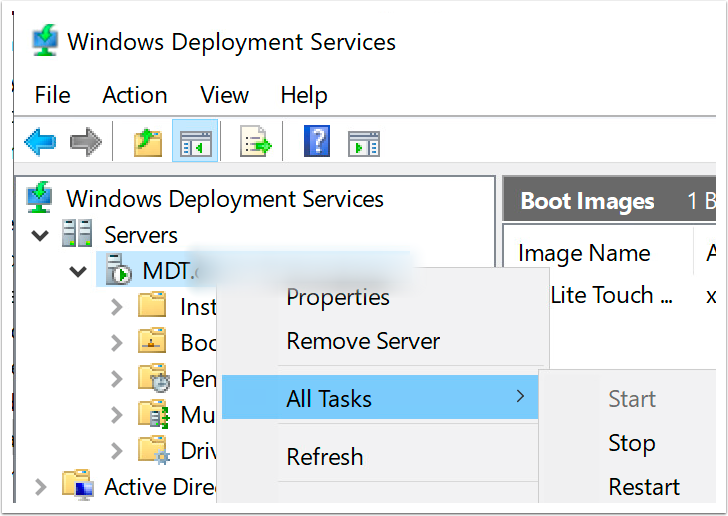728x516 pixels.
Task: Click the Up One Level folder icon
Action: (148, 143)
